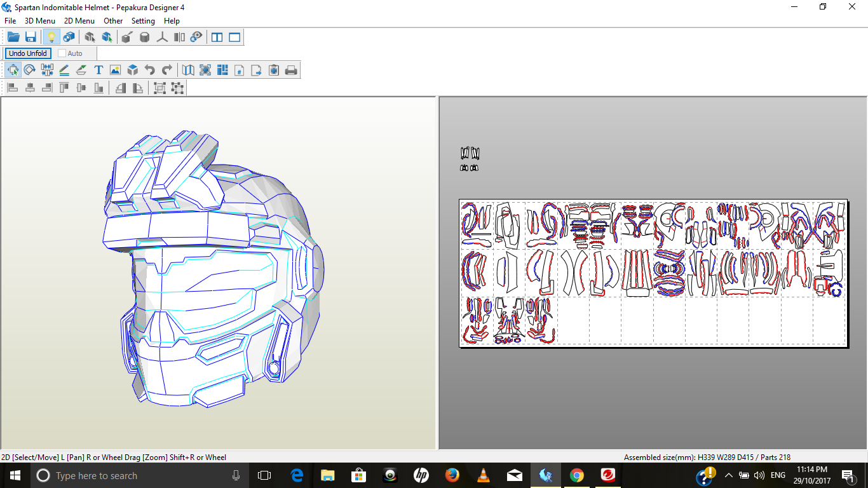The height and width of the screenshot is (488, 868).
Task: Open VLC media player from taskbar
Action: point(483,475)
